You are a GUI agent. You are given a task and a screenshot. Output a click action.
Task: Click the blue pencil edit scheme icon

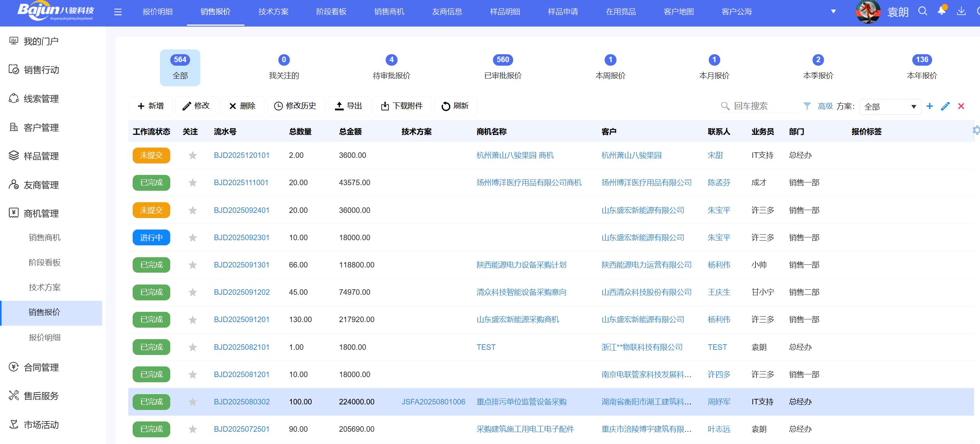[945, 106]
